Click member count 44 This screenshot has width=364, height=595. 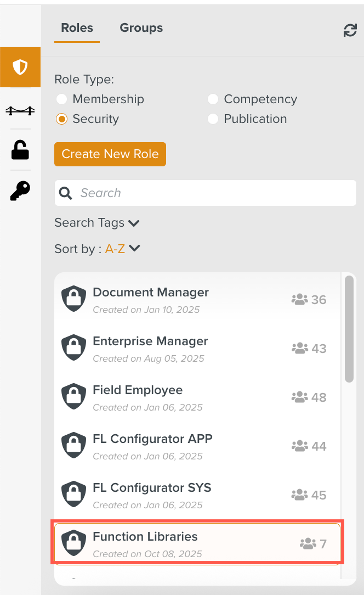(x=319, y=446)
